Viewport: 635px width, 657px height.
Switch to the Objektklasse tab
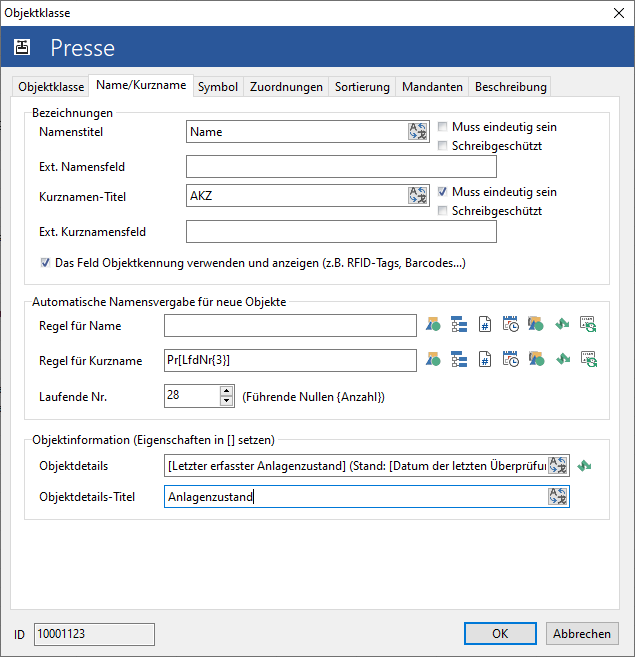tap(51, 87)
